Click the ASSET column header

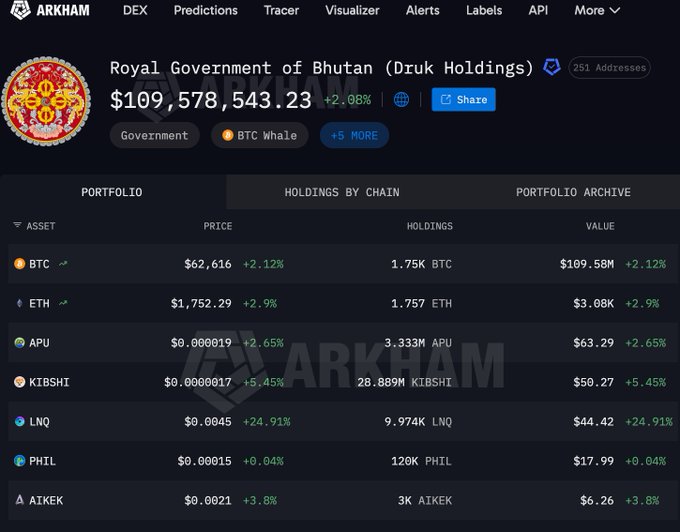click(41, 226)
